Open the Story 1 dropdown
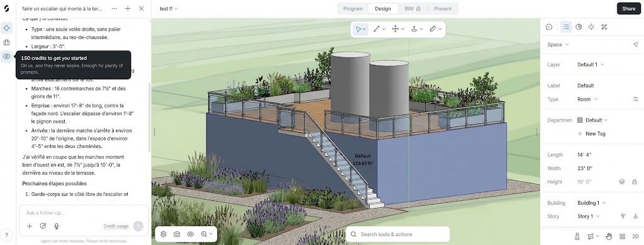 pos(589,216)
